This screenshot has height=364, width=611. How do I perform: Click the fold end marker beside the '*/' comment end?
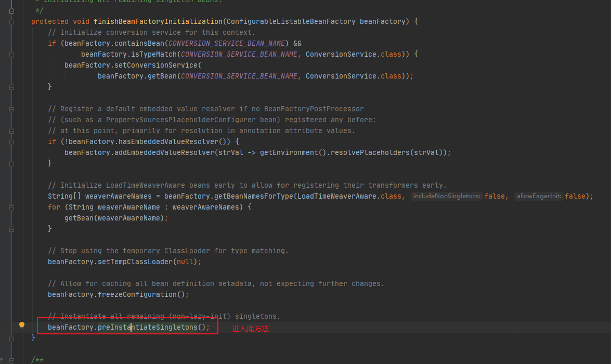11,11
